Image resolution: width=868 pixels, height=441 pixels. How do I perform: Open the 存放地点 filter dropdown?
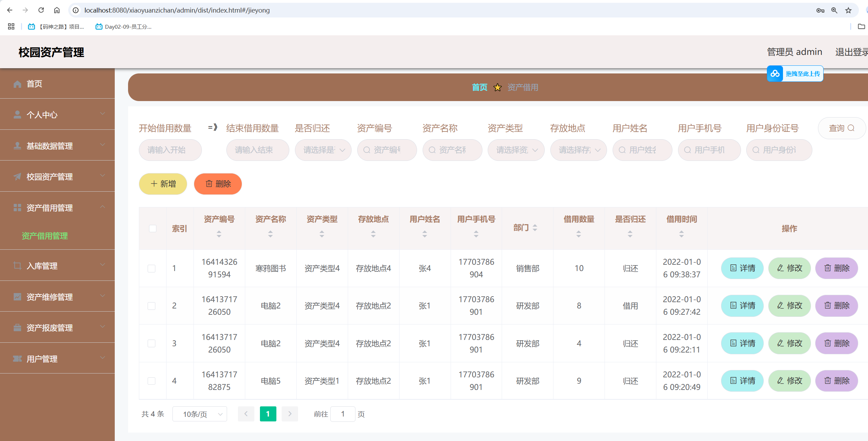point(578,150)
